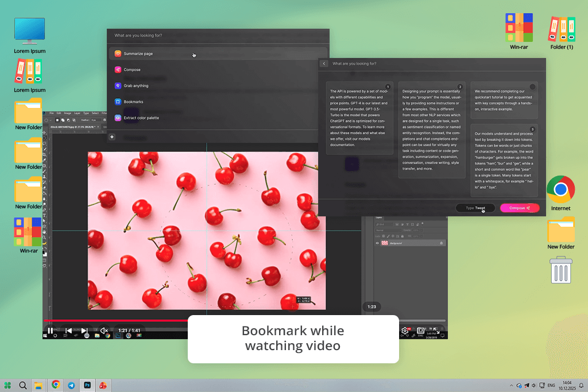588x392 pixels.
Task: Open the Start menu clover icon
Action: pos(7,385)
